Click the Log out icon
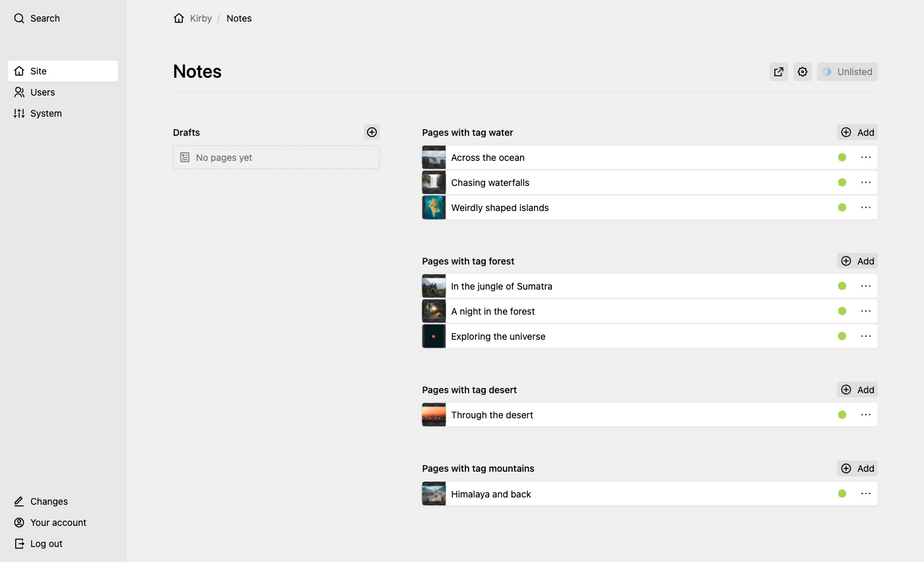This screenshot has height=562, width=924. click(19, 544)
